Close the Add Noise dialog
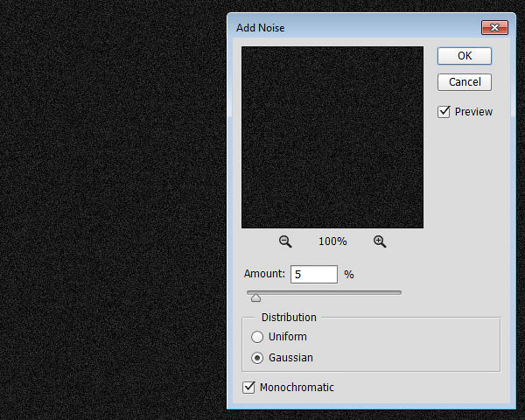Viewport: 525px width, 420px height. click(x=494, y=27)
